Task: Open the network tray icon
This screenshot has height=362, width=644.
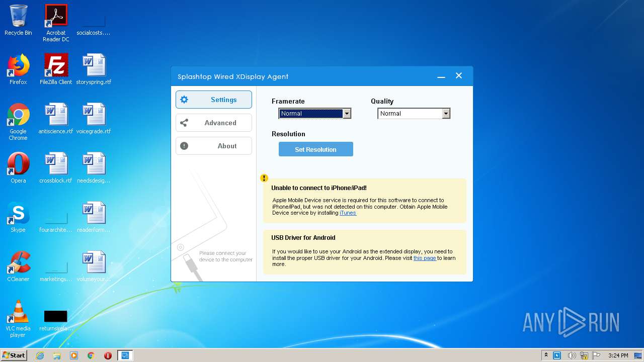Action: [584, 355]
